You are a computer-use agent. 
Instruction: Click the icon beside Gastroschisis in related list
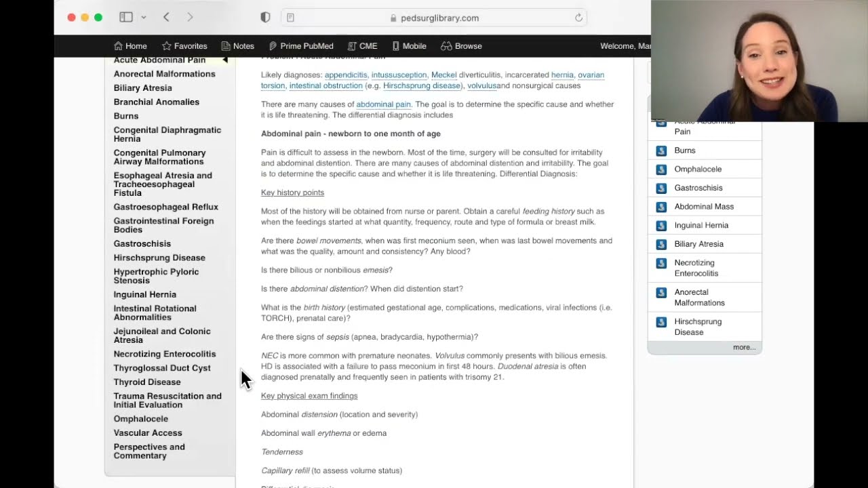point(661,188)
